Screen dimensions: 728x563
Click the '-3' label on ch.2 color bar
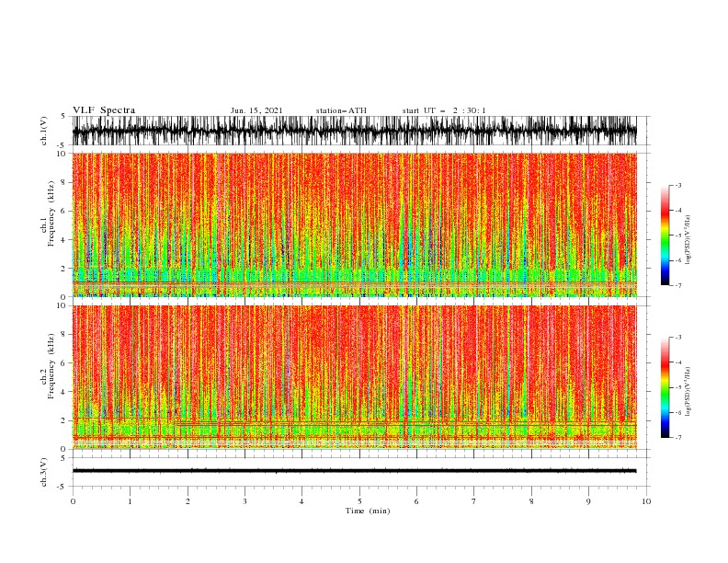tap(678, 338)
